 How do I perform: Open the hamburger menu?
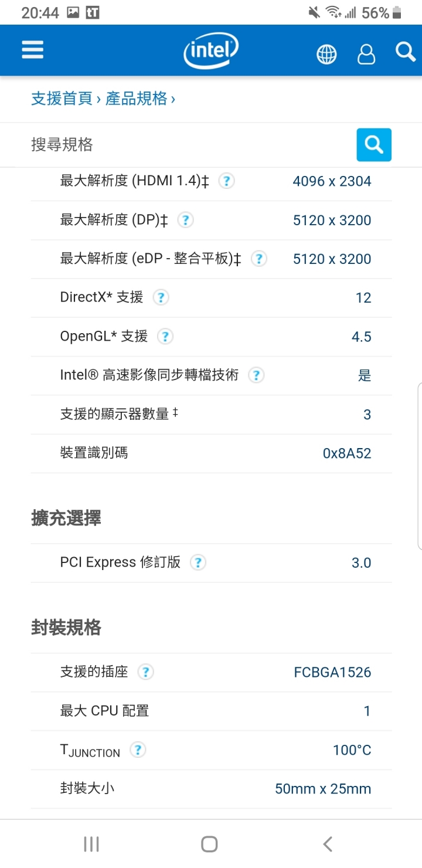tap(33, 50)
